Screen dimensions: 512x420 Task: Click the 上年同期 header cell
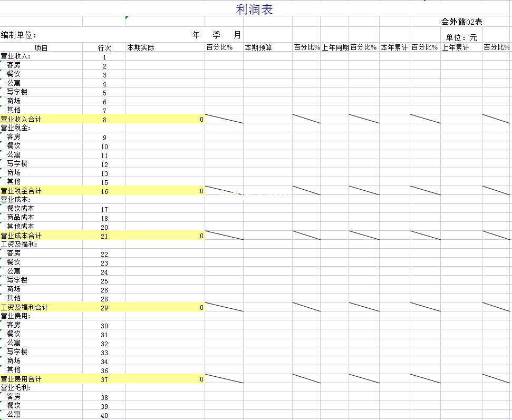[x=335, y=48]
